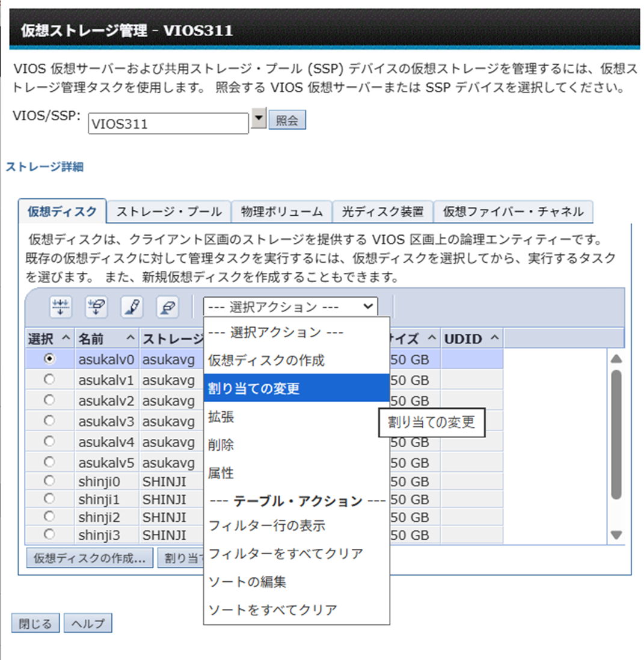Click the 仮想ディスクの作成... button
644x660 pixels.
click(x=90, y=558)
